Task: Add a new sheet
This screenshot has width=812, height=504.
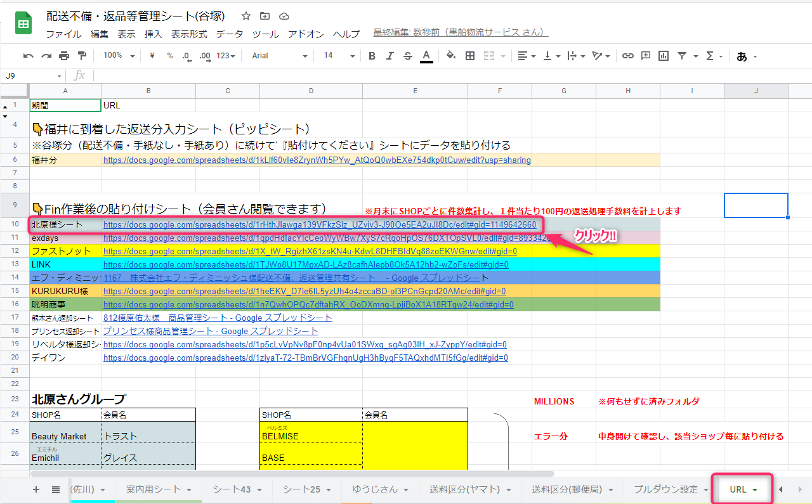Action: pos(36,489)
